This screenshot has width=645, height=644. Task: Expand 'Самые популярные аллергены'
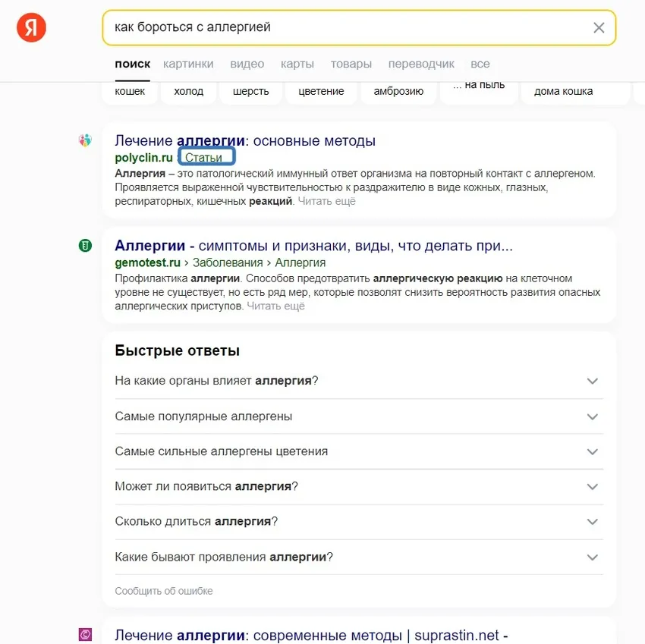point(592,416)
